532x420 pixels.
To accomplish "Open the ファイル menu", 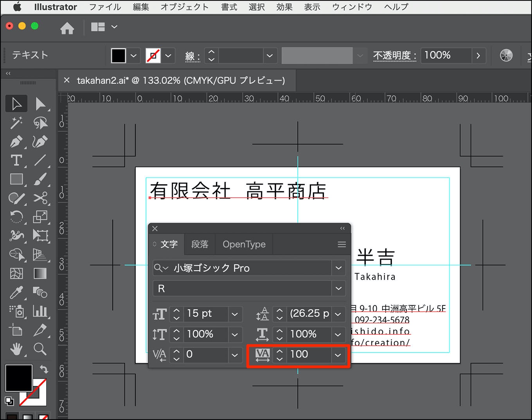I will click(105, 7).
